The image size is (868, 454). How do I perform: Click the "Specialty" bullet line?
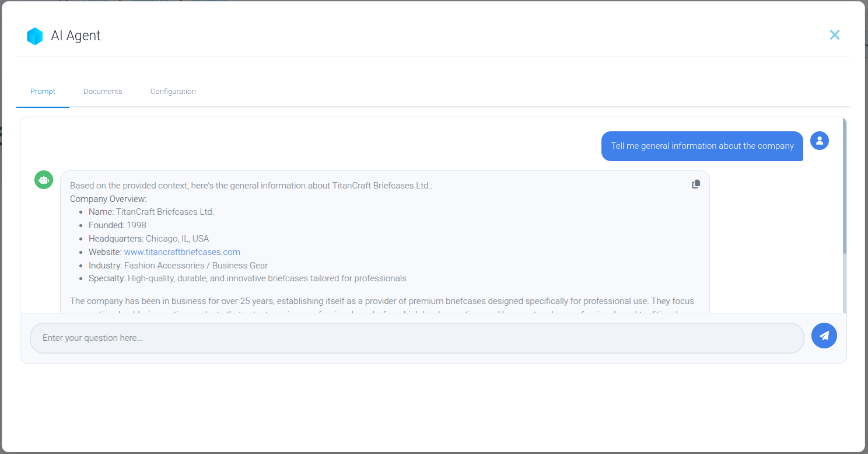pos(247,278)
